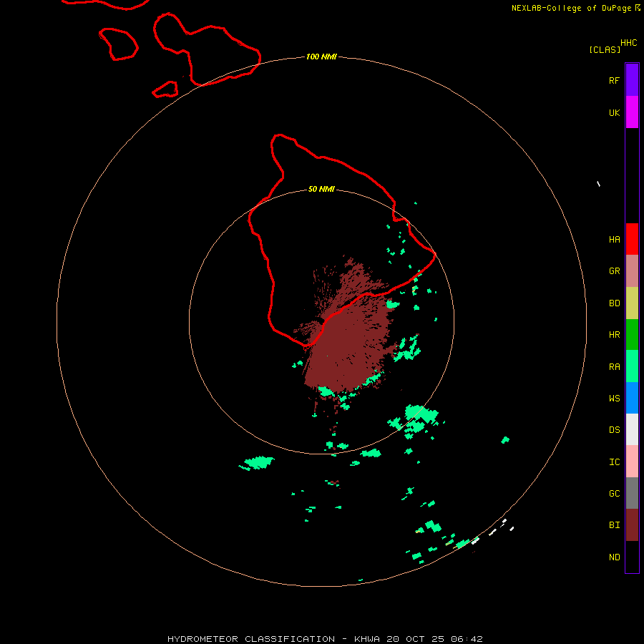This screenshot has width=644, height=644.
Task: Click the RF legend label
Action: (614, 80)
